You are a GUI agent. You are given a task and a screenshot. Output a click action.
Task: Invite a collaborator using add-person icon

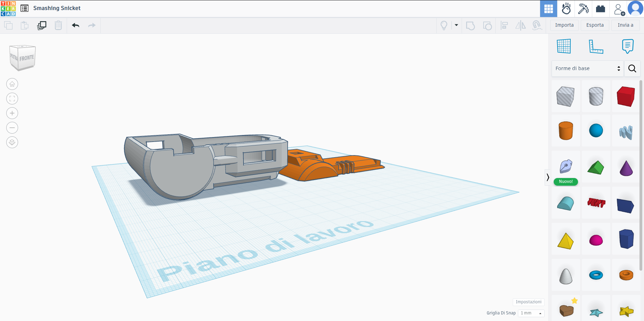[x=619, y=9]
